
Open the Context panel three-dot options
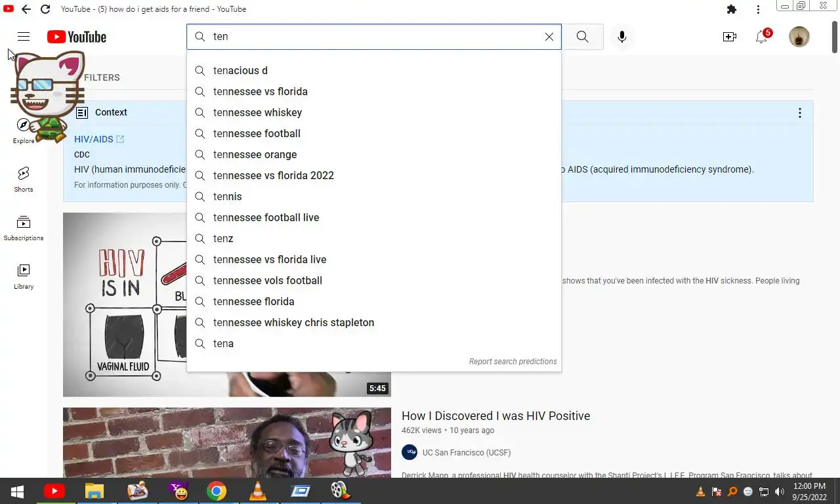pos(799,113)
